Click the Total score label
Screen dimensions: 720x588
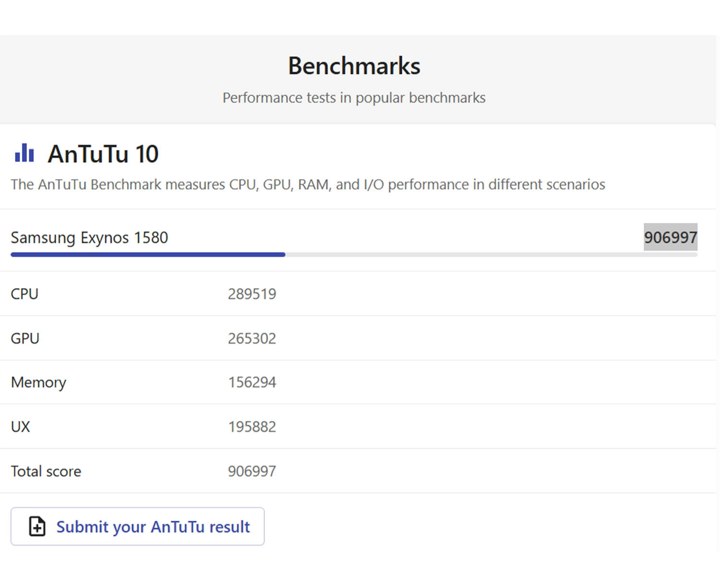[46, 471]
